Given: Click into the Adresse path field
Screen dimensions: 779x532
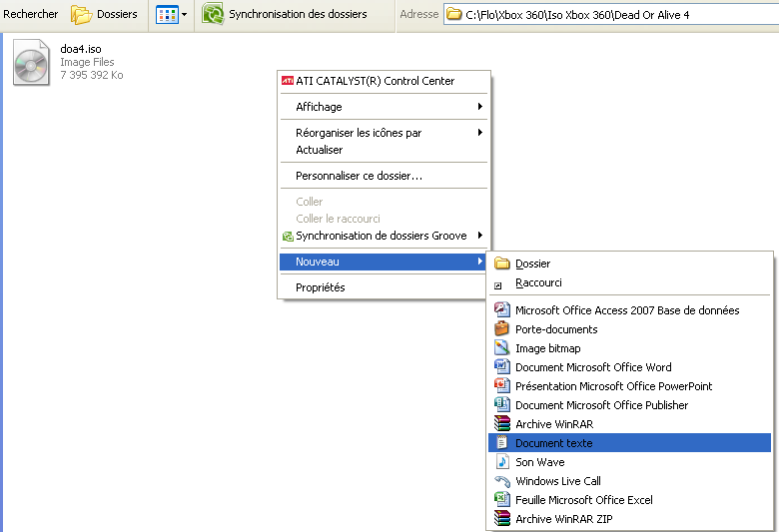Looking at the screenshot, I should pos(611,14).
